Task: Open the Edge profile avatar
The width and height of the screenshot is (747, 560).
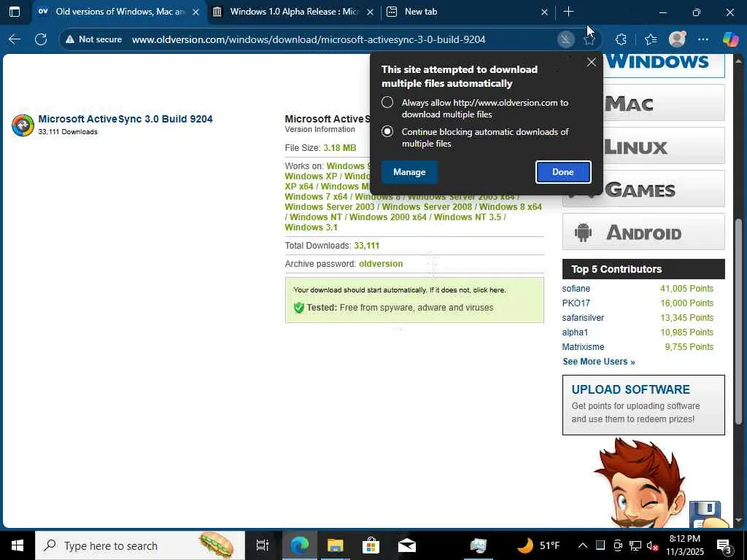Action: (677, 39)
